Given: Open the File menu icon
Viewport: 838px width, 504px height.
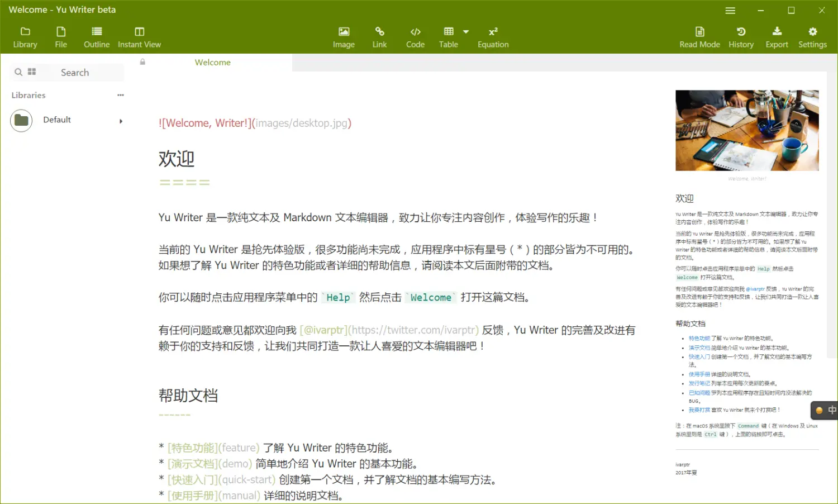Looking at the screenshot, I should point(61,37).
